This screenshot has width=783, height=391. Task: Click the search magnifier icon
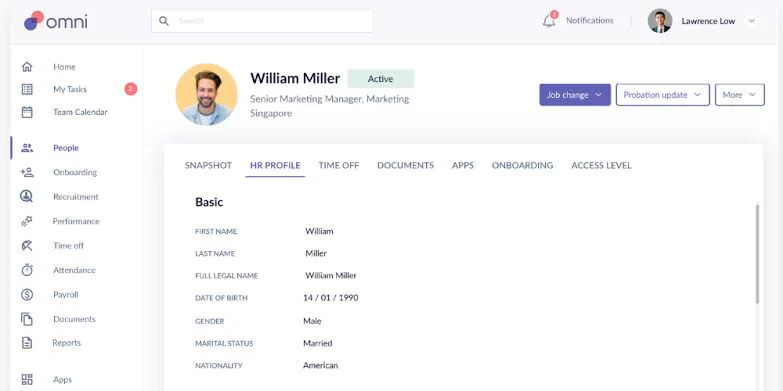(164, 21)
